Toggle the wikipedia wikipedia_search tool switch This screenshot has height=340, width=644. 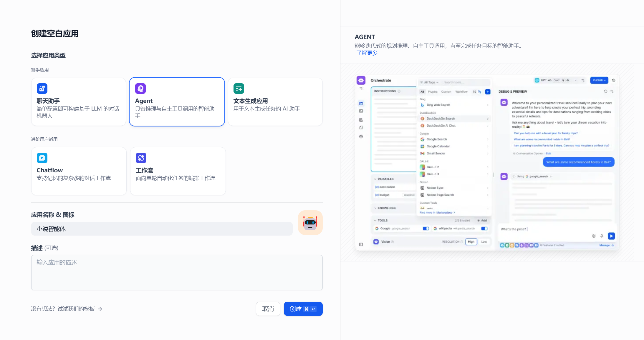pyautogui.click(x=484, y=229)
